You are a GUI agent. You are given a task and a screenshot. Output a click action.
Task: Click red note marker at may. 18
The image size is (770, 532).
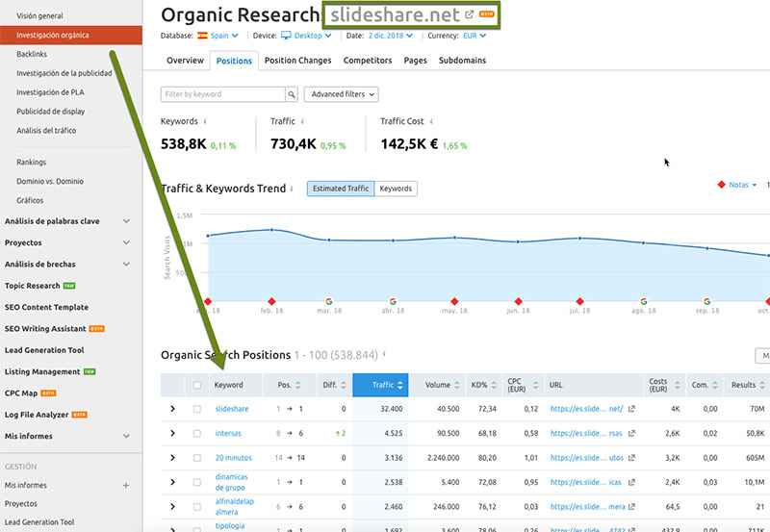coord(454,301)
